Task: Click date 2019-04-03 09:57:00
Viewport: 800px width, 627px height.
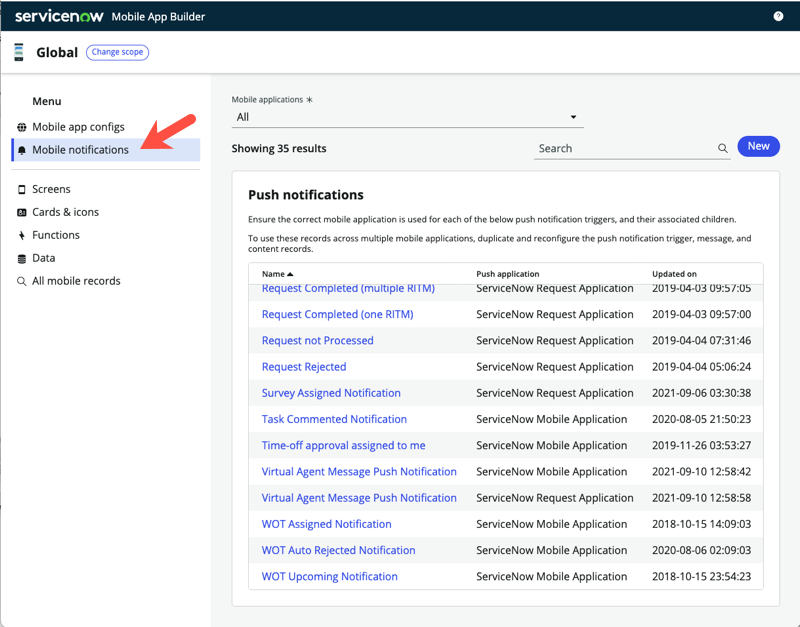Action: pos(701,314)
